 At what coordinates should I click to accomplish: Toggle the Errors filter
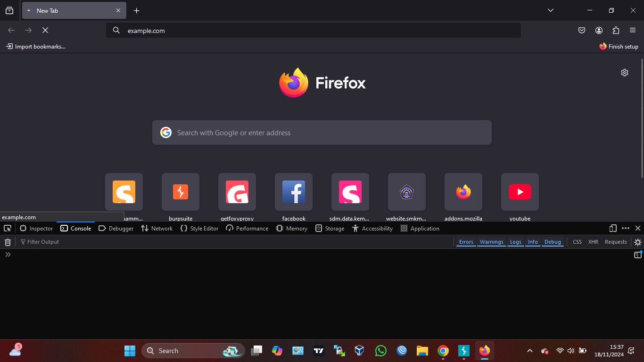pyautogui.click(x=466, y=242)
